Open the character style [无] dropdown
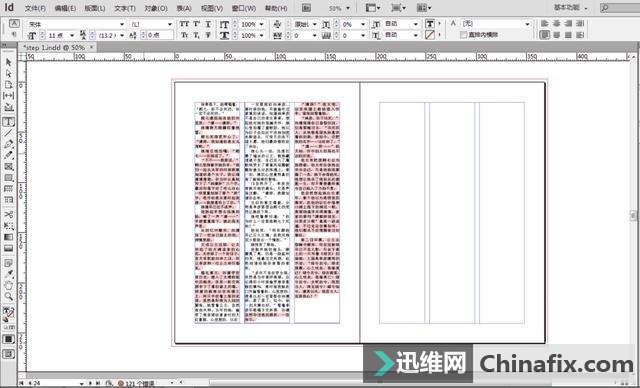Screen dimensions: 640x388 [x=527, y=24]
